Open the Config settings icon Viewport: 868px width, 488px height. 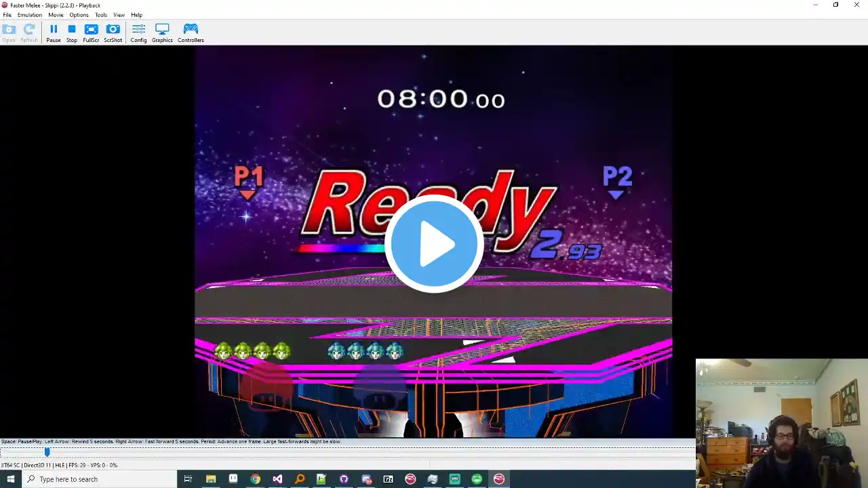click(x=138, y=33)
